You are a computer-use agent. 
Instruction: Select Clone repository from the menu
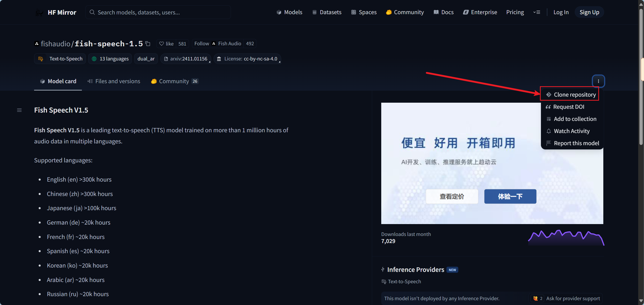click(575, 94)
